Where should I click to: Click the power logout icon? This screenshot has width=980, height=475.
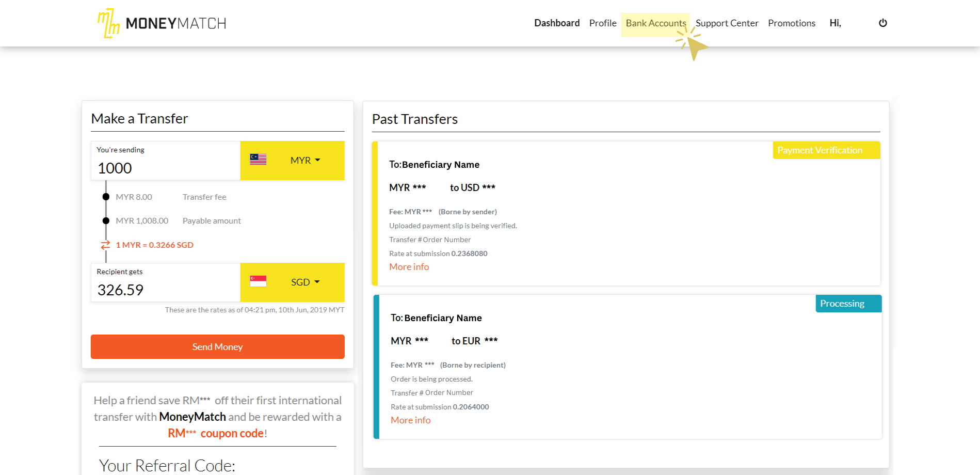(x=883, y=23)
